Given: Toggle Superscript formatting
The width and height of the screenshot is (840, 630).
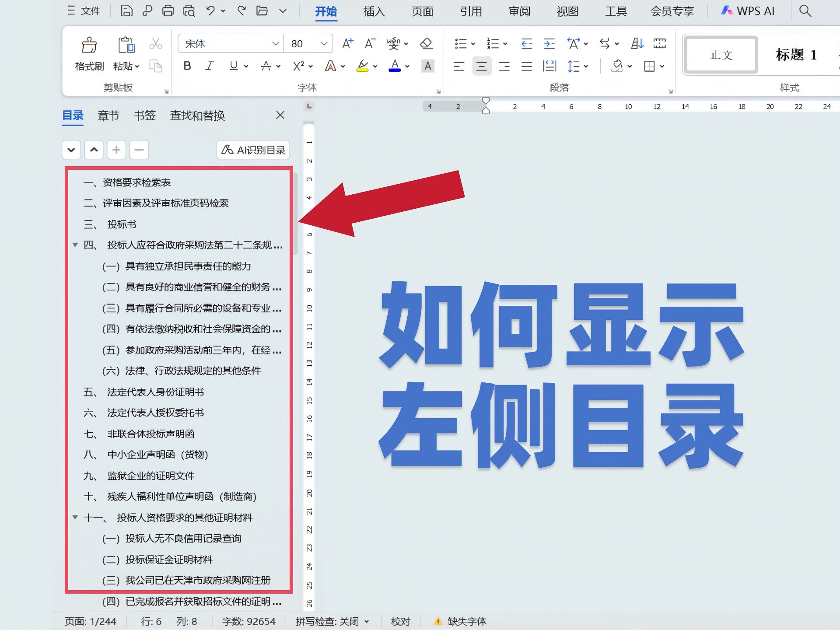Looking at the screenshot, I should [298, 66].
